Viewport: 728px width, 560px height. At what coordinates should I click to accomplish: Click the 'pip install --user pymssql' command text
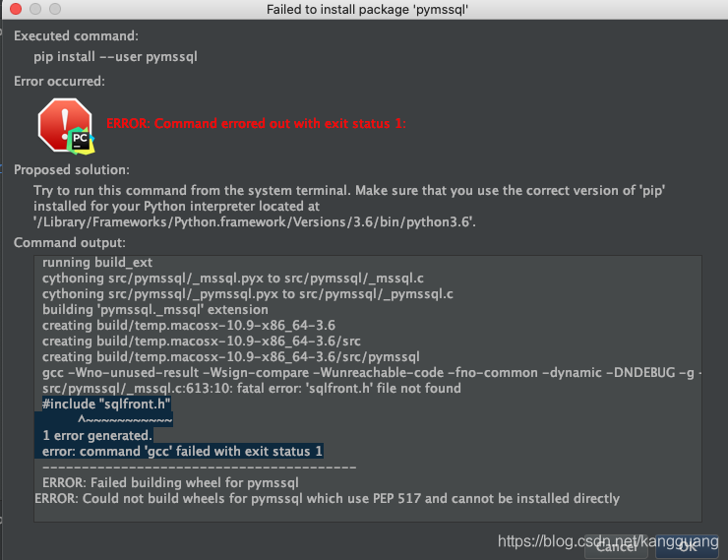click(116, 57)
